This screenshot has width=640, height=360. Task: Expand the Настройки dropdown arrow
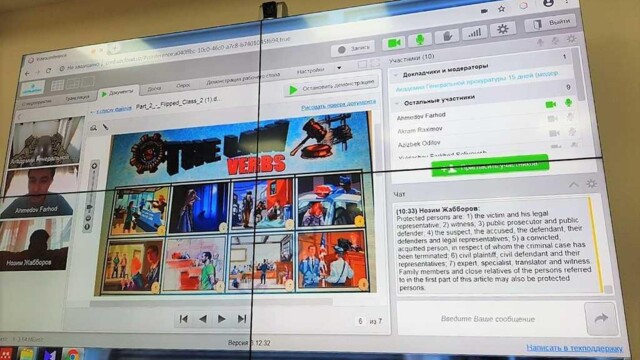click(339, 68)
